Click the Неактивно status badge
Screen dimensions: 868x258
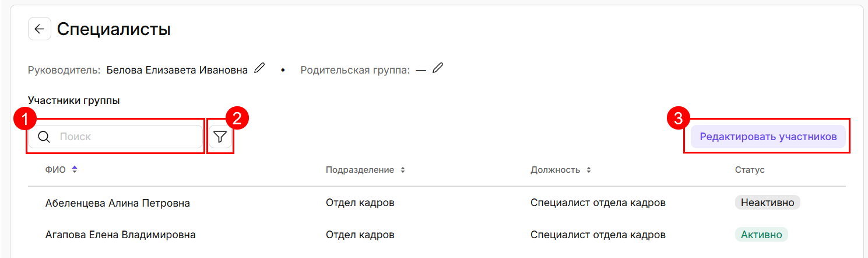767,203
